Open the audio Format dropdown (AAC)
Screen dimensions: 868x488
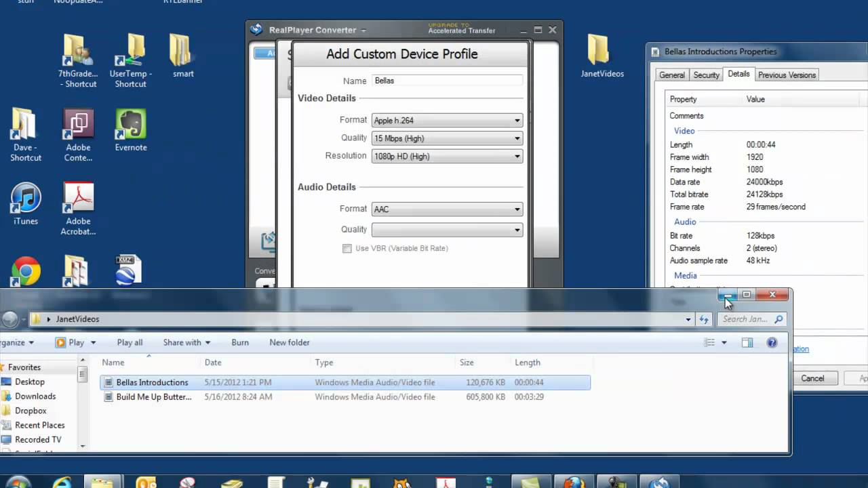coord(447,209)
